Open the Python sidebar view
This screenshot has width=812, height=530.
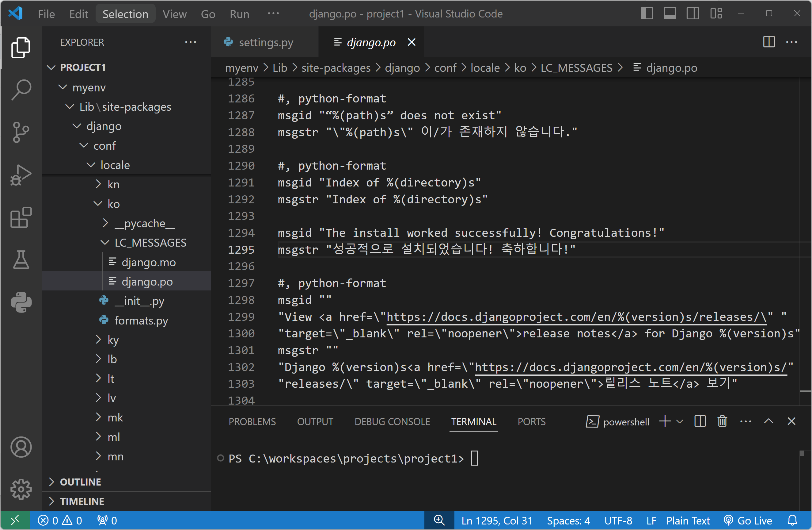[21, 302]
